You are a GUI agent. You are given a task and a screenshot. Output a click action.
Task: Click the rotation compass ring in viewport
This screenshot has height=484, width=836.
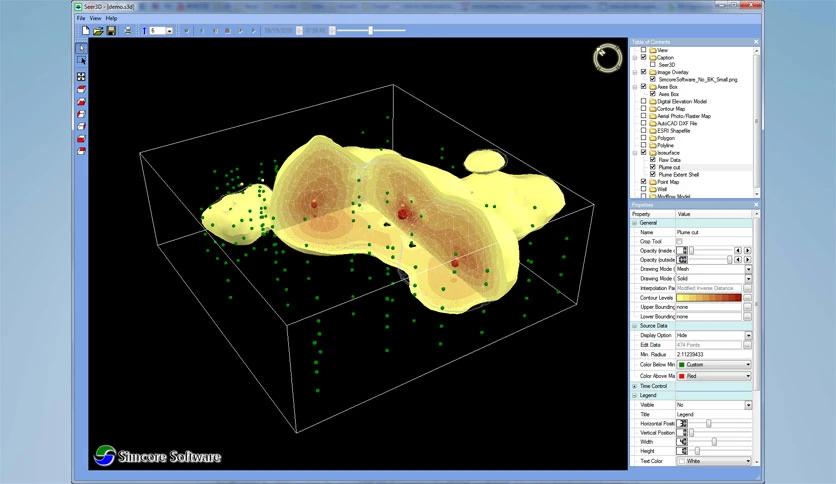pyautogui.click(x=606, y=57)
